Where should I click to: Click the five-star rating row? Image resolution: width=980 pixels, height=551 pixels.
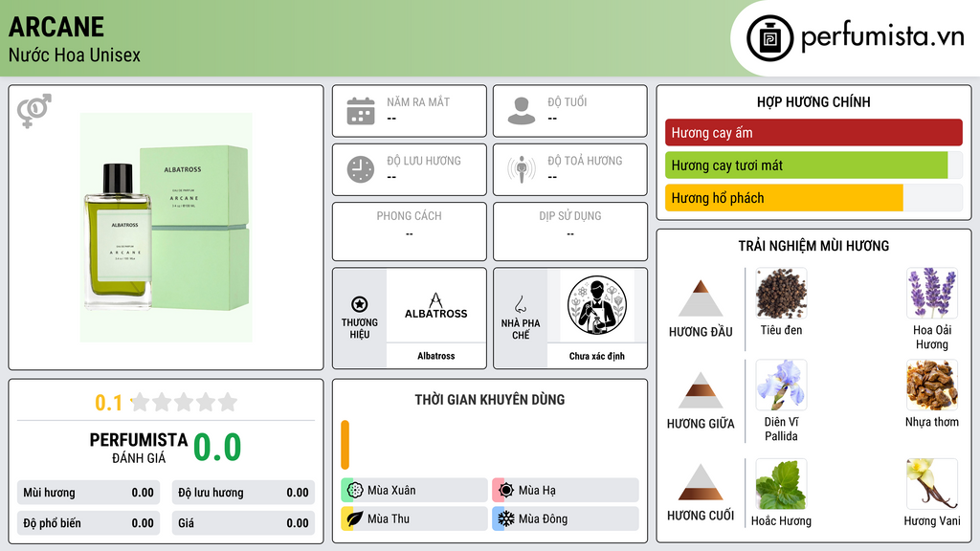pyautogui.click(x=184, y=402)
